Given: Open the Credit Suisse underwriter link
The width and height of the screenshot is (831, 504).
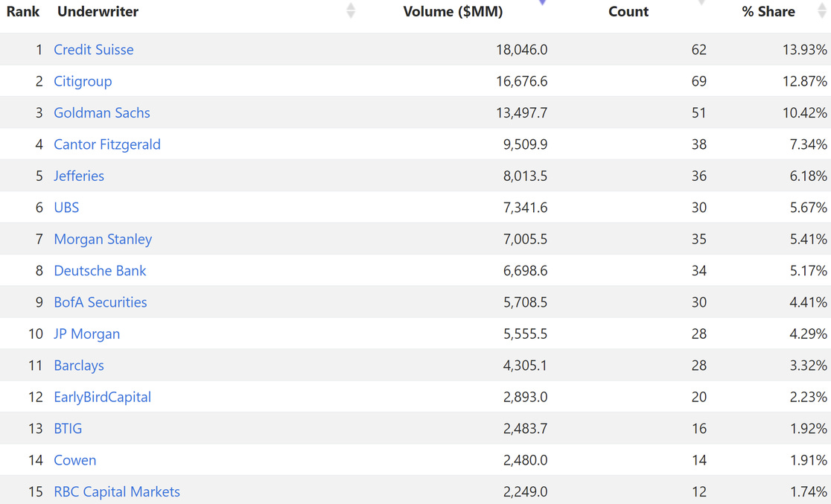Looking at the screenshot, I should click(94, 49).
